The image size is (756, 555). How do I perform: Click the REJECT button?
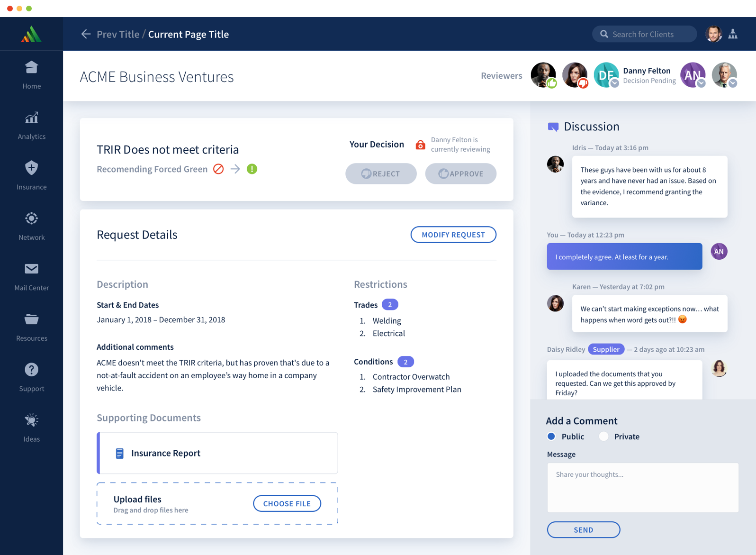(x=381, y=173)
